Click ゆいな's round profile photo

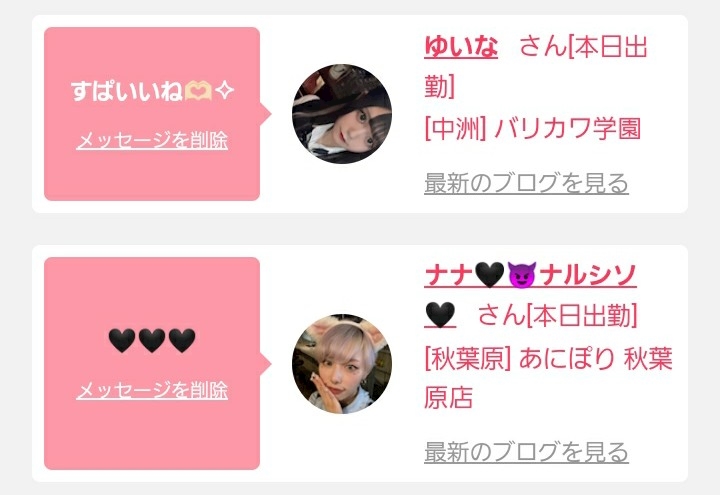(x=342, y=114)
